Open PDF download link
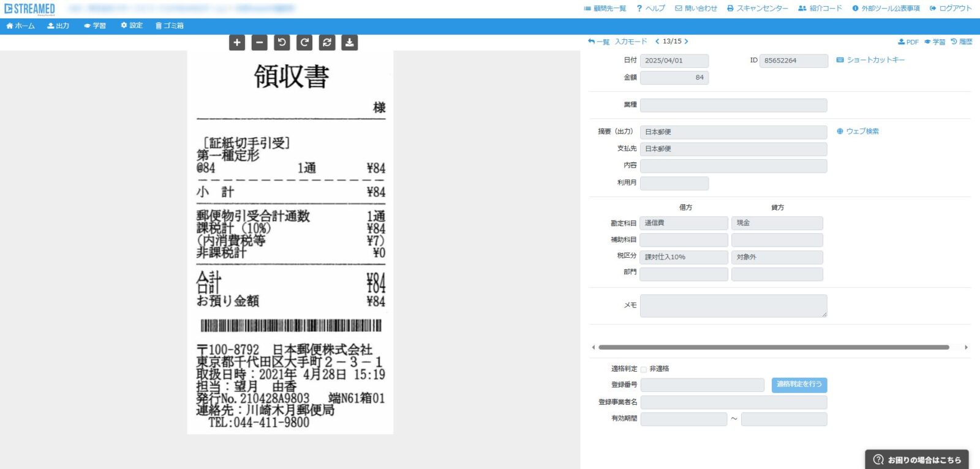980x469 pixels. pos(908,42)
